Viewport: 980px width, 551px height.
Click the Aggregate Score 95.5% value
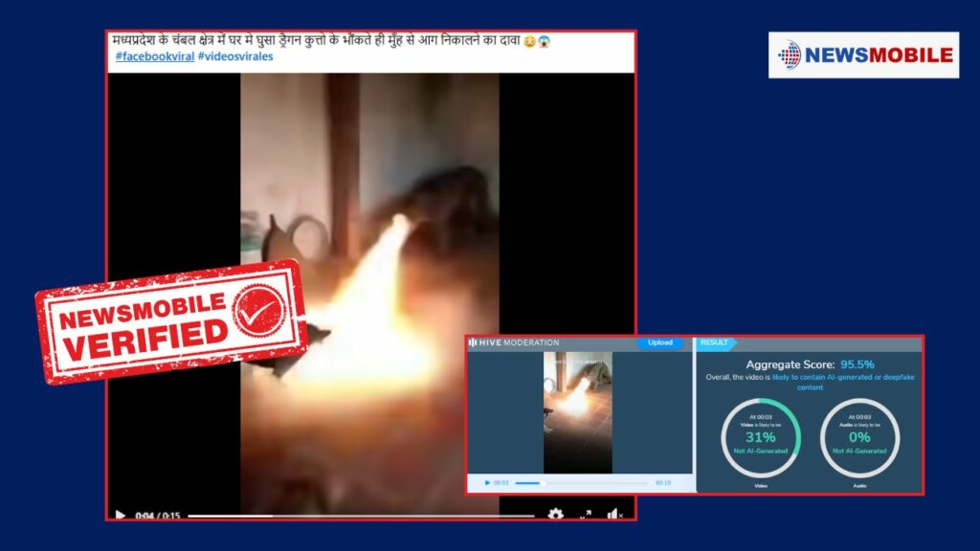tap(857, 364)
